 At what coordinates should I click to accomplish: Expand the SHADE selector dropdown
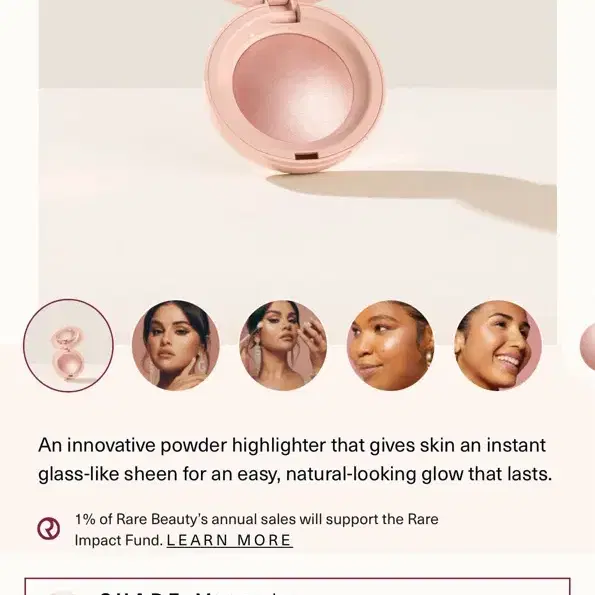click(298, 587)
